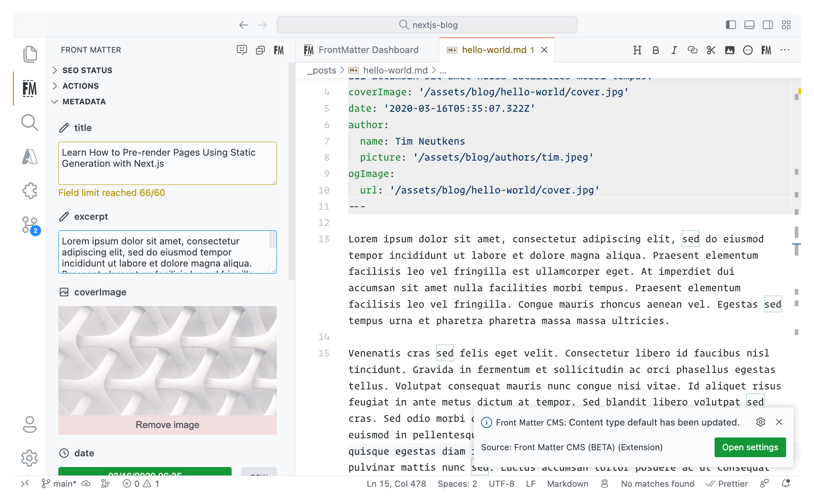Image resolution: width=814 pixels, height=504 pixels.
Task: Select the Front Matter icon in the activity bar
Action: (x=29, y=88)
